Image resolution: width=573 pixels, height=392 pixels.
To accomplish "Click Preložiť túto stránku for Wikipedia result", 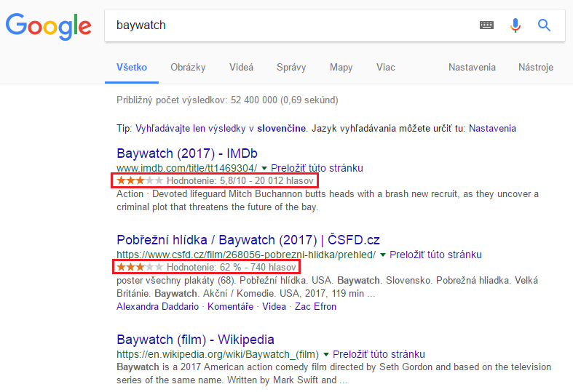I will [x=379, y=354].
